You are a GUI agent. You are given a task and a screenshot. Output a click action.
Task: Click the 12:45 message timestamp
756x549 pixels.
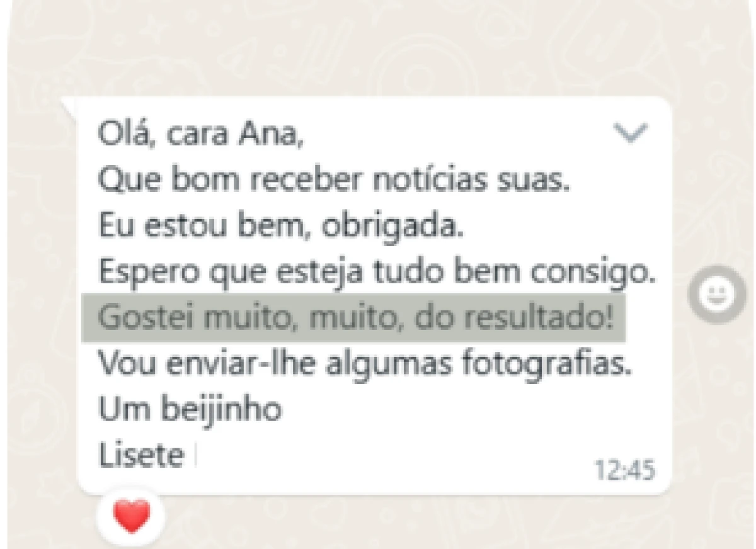point(625,470)
